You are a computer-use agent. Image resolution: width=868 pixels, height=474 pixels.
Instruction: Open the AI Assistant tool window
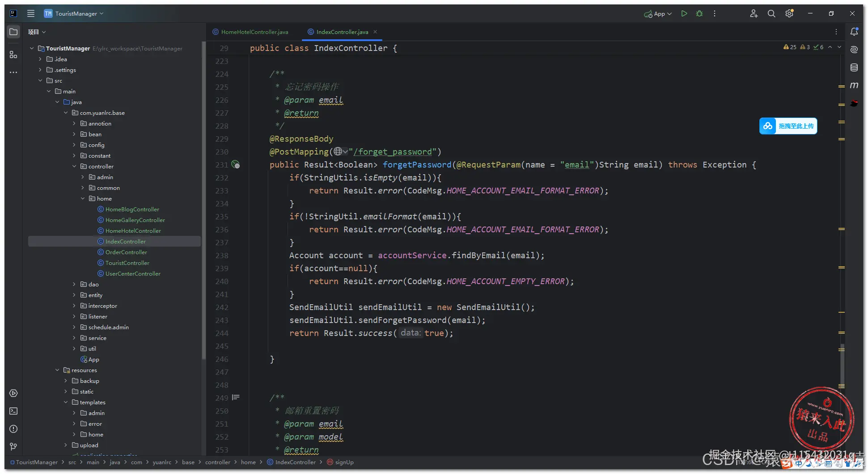[x=854, y=50]
